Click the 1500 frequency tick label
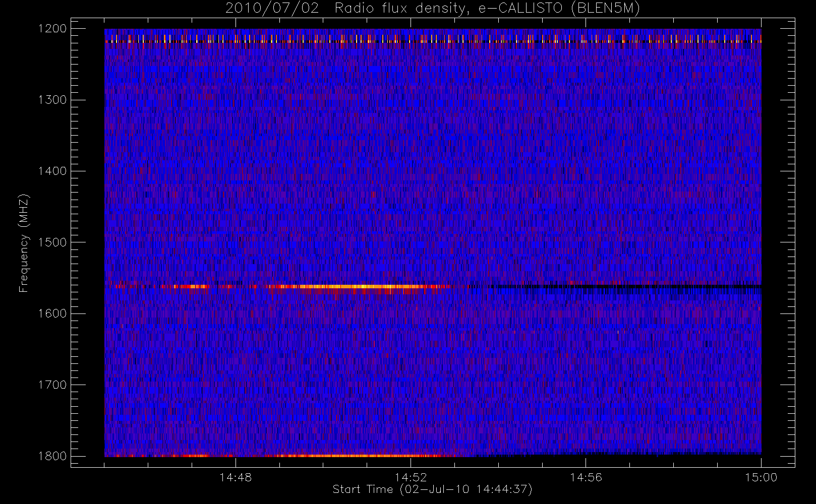The width and height of the screenshot is (816, 504). (52, 242)
